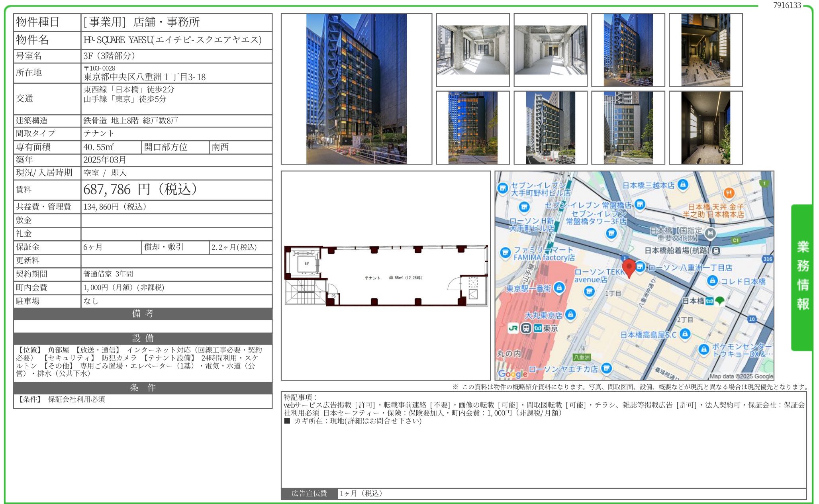
Task: Click the red location pin on map
Action: click(x=629, y=267)
